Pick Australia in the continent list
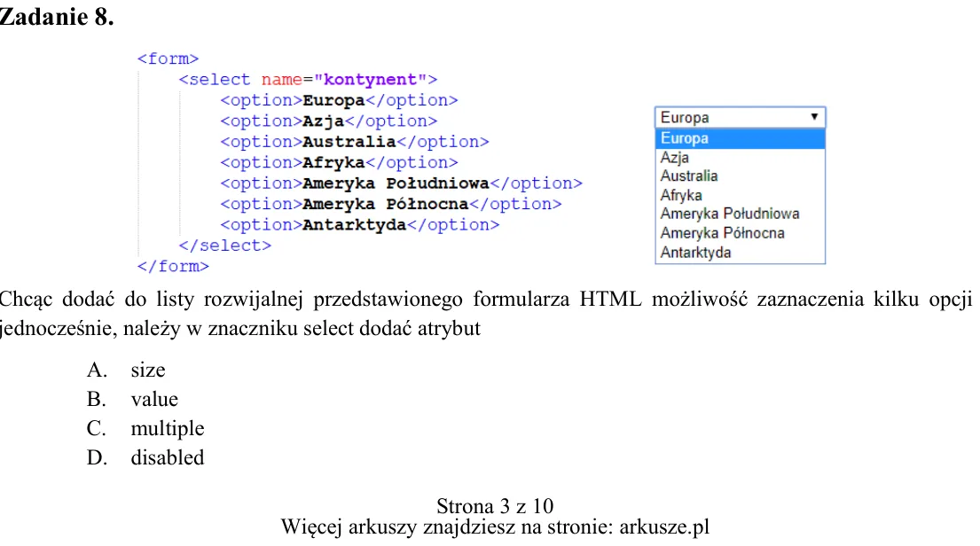980x546 pixels. (740, 176)
